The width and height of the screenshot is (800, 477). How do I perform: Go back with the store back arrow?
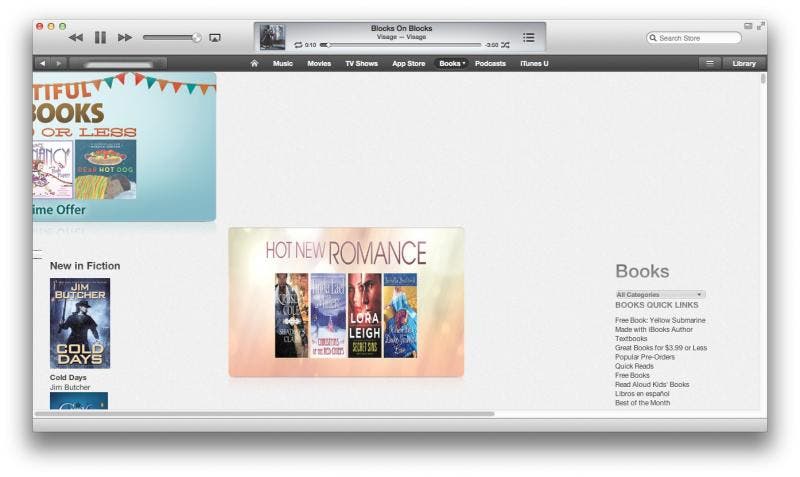pyautogui.click(x=43, y=63)
